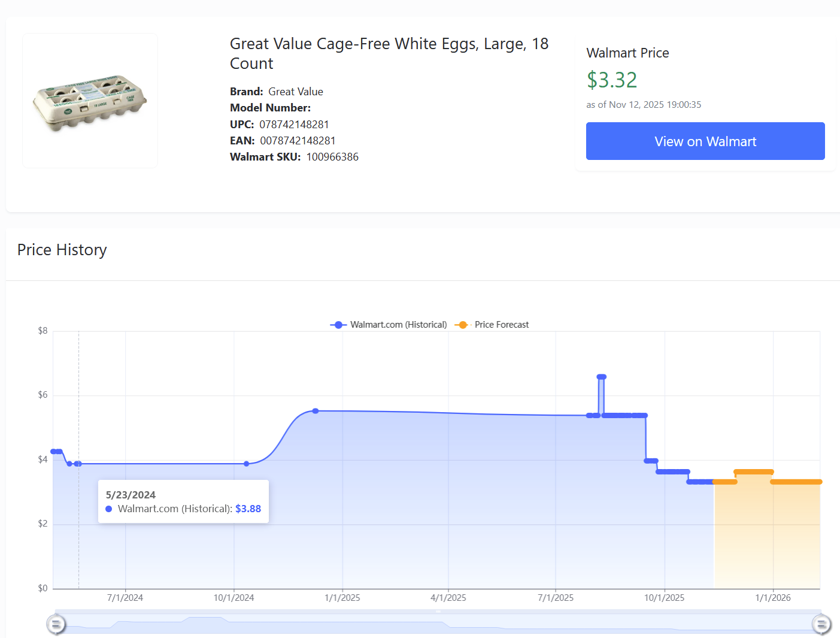Select the peak price data point above $6
This screenshot has height=638, width=840.
point(601,377)
